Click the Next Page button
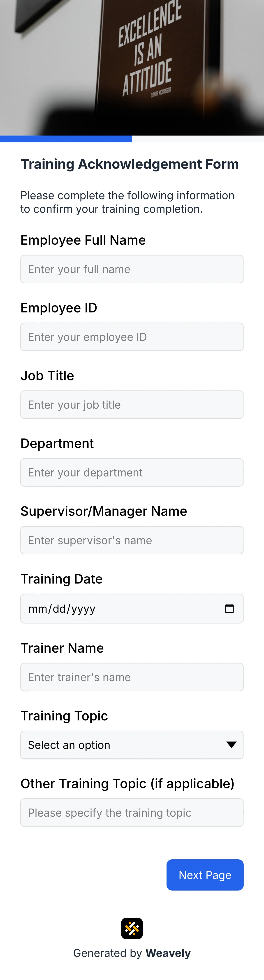Screen dimensions: 264x980 point(205,875)
